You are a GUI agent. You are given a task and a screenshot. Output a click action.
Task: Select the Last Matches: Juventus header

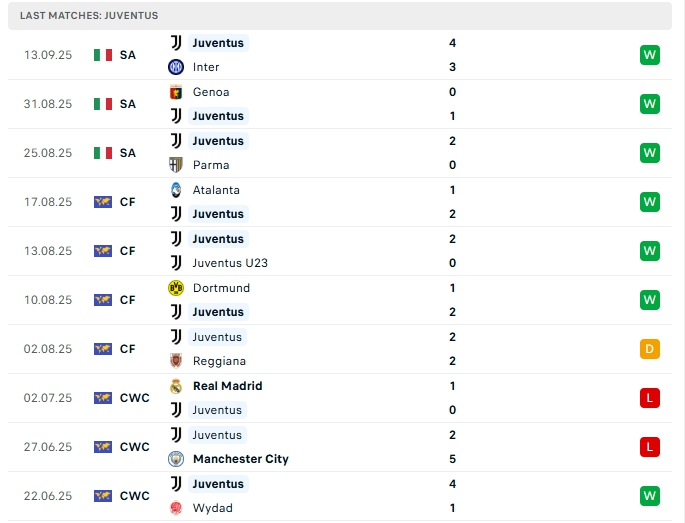click(89, 16)
